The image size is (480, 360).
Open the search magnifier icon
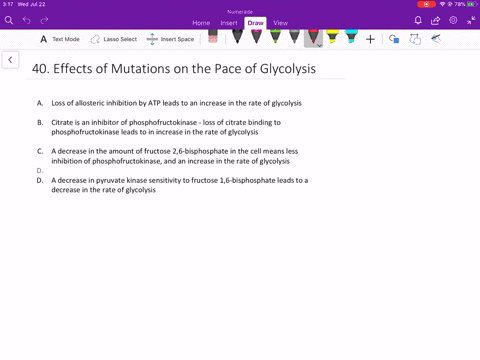[9, 20]
